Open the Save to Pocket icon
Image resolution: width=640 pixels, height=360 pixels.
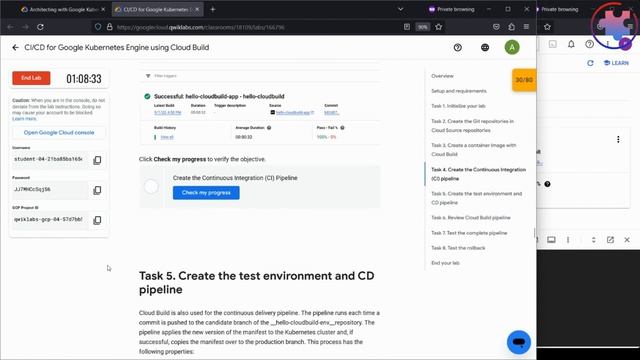(x=496, y=27)
